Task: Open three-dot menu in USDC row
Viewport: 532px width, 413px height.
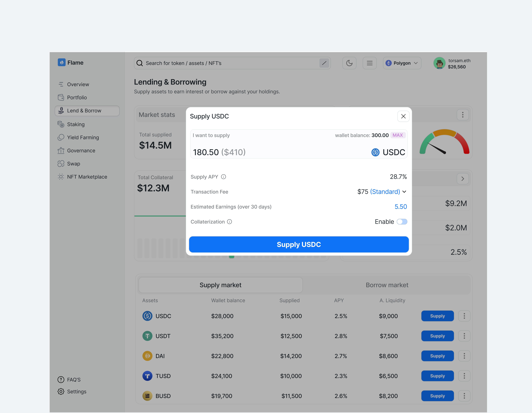Action: coord(464,316)
